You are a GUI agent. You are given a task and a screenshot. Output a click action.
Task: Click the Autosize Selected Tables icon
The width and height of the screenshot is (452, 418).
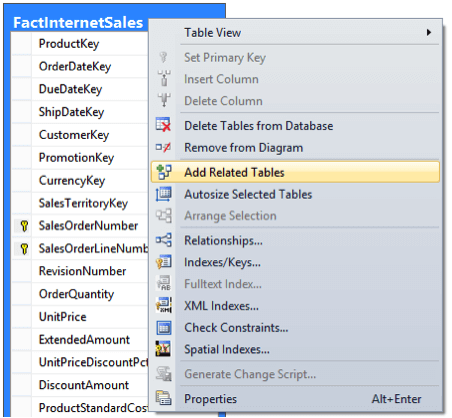click(x=164, y=194)
